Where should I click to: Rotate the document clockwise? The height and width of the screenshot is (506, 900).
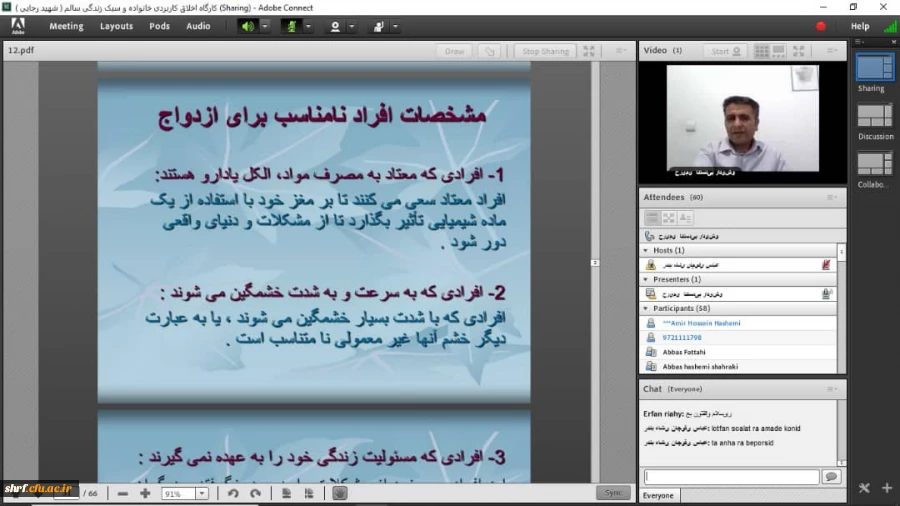click(x=255, y=493)
